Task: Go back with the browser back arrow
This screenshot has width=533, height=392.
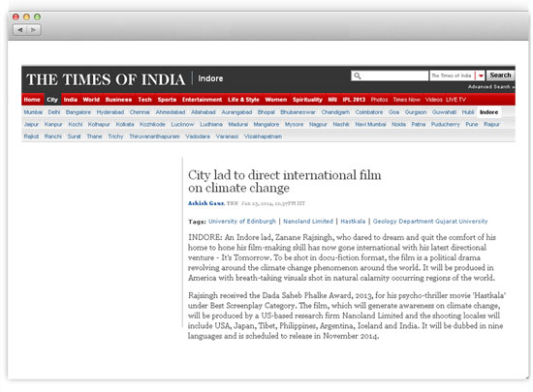Action: pyautogui.click(x=20, y=30)
